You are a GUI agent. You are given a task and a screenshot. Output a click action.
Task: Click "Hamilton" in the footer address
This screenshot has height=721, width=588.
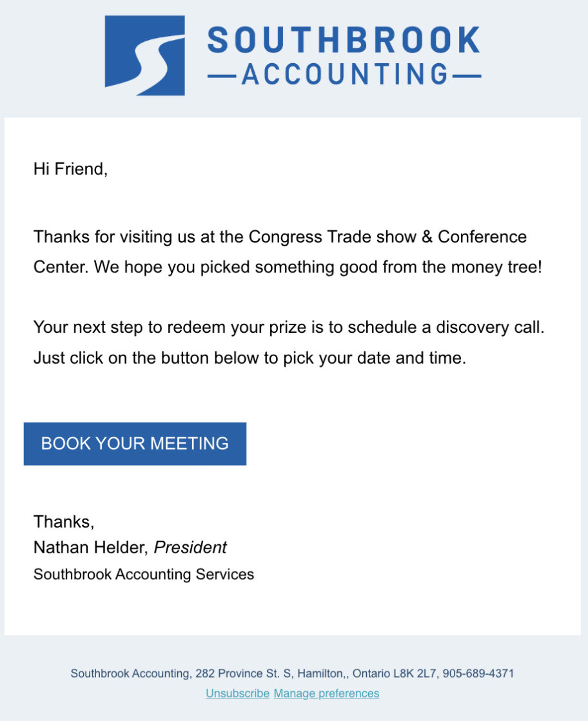point(320,674)
